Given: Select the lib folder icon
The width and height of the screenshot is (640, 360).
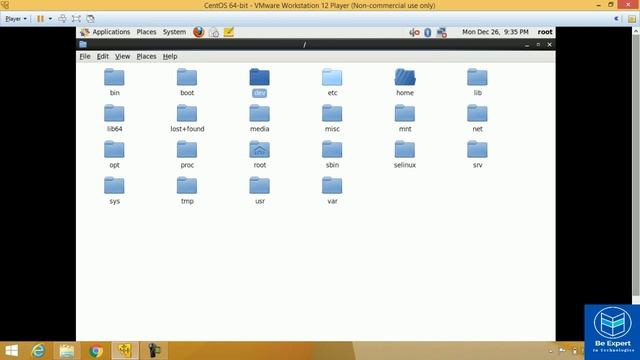Looking at the screenshot, I should coord(478,77).
